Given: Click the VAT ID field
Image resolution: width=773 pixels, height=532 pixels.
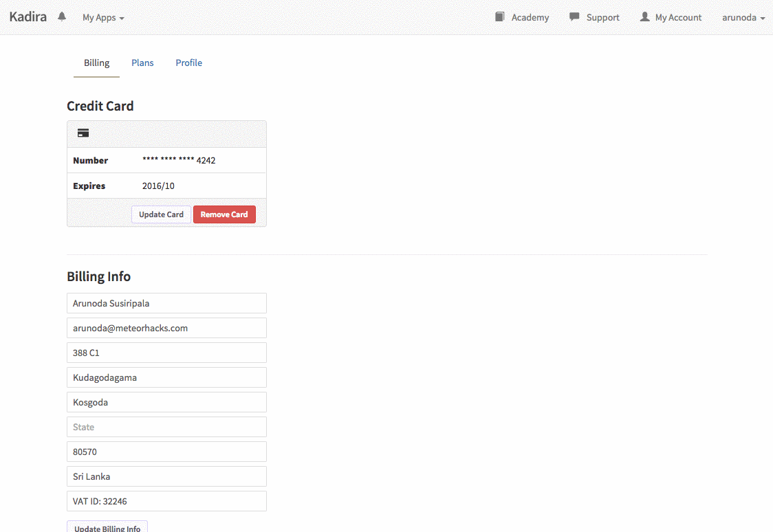Looking at the screenshot, I should click(166, 501).
